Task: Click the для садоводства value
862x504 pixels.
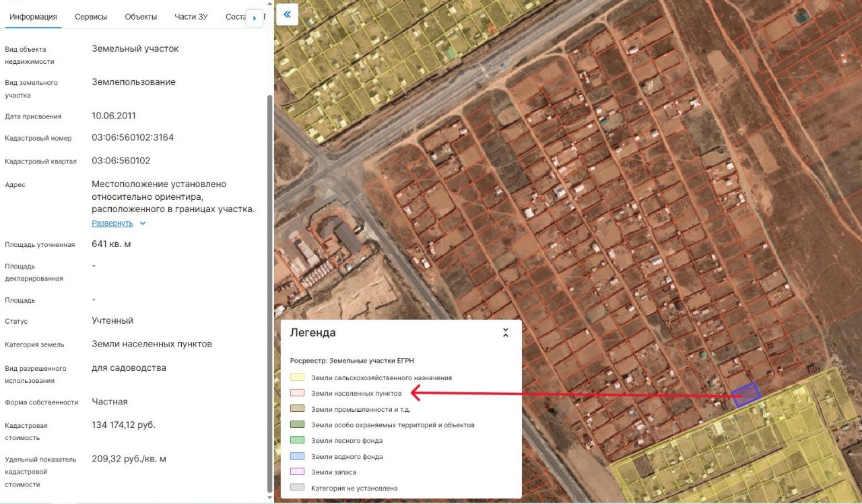Action: pos(129,368)
